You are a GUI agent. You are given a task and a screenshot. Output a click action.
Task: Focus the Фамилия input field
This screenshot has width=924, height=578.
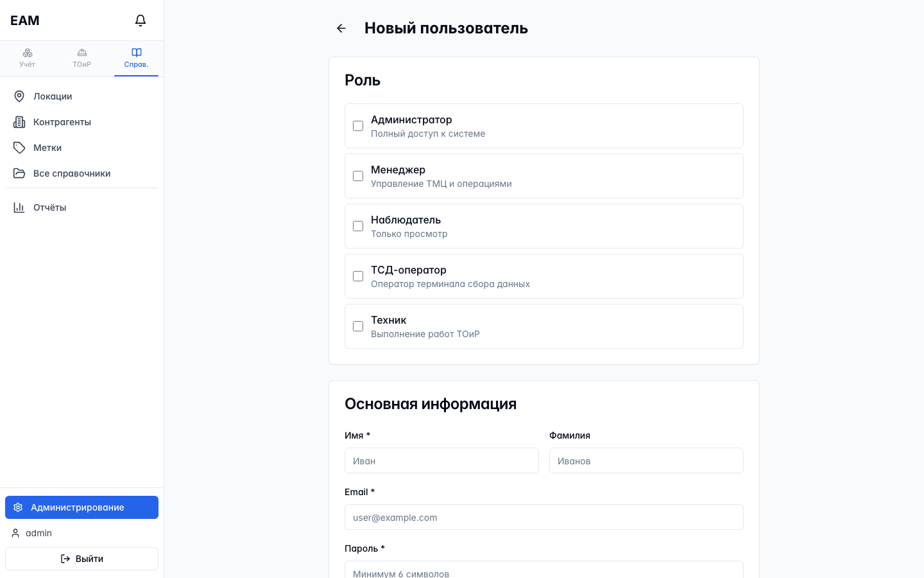[646, 460]
